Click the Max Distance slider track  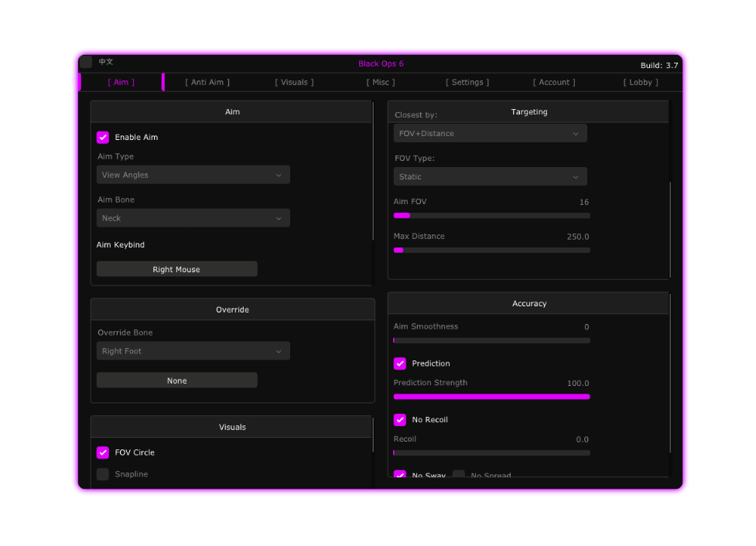pos(491,251)
